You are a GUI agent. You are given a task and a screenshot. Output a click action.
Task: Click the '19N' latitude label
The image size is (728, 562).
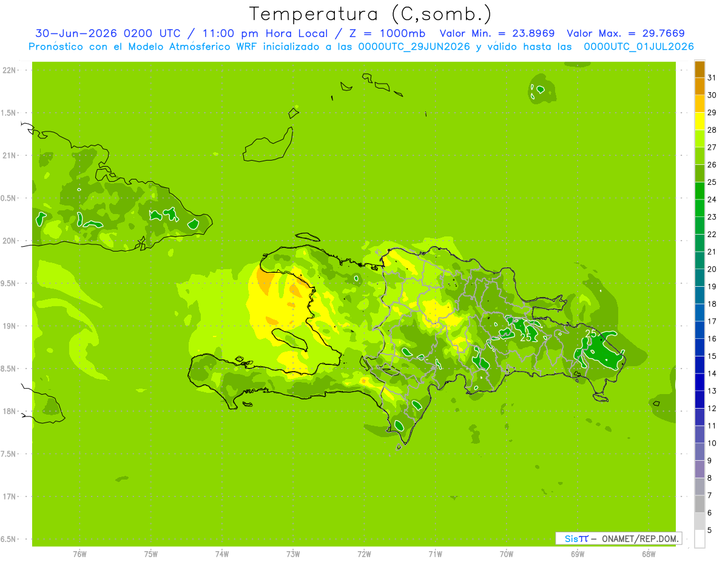[x=8, y=326]
